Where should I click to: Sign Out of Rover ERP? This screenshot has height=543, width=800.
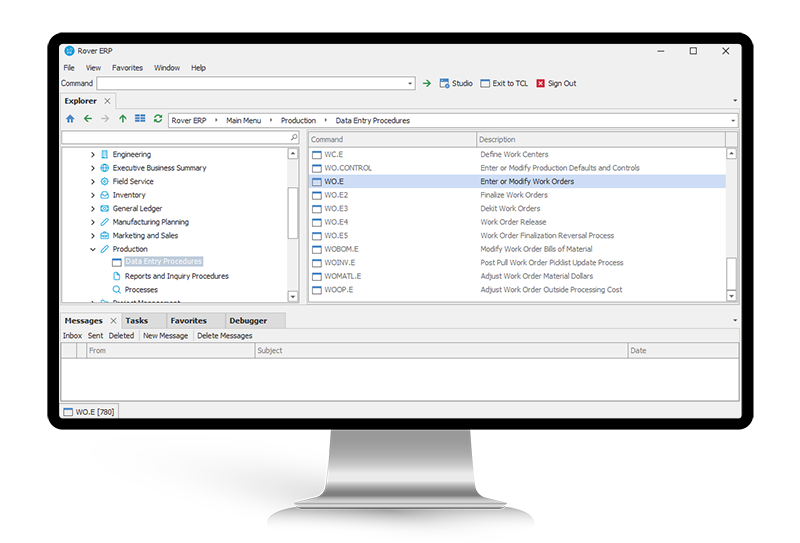(x=556, y=83)
